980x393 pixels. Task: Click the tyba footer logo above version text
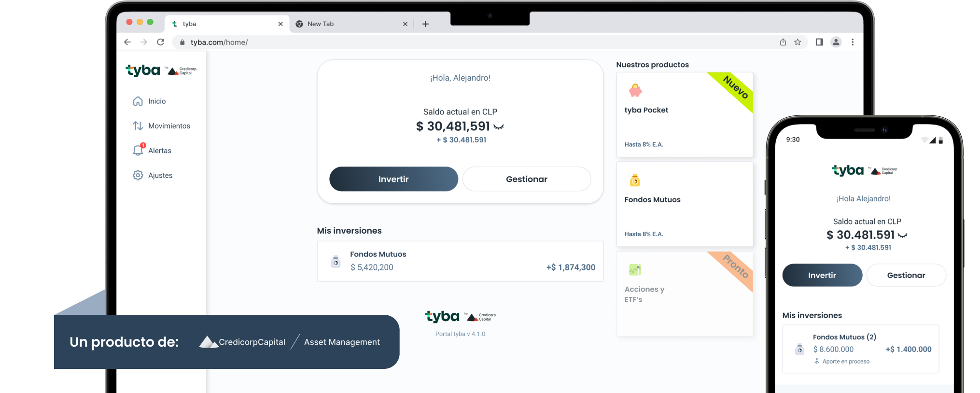tap(460, 317)
